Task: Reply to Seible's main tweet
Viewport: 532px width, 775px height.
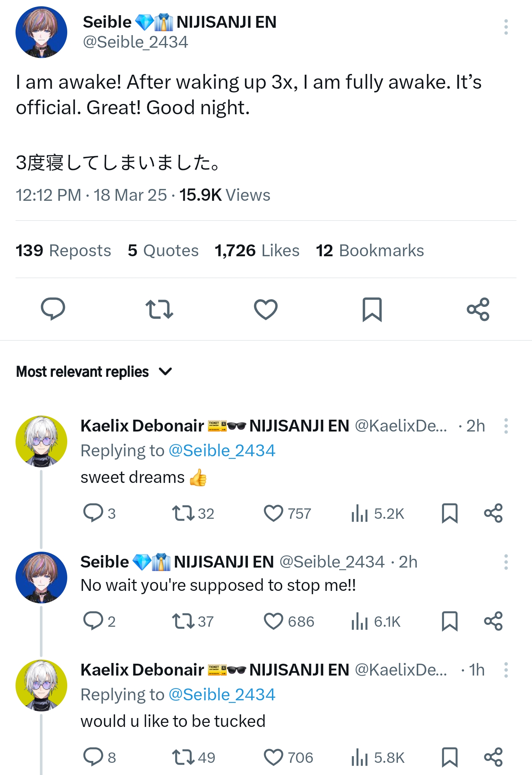Action: pos(53,309)
